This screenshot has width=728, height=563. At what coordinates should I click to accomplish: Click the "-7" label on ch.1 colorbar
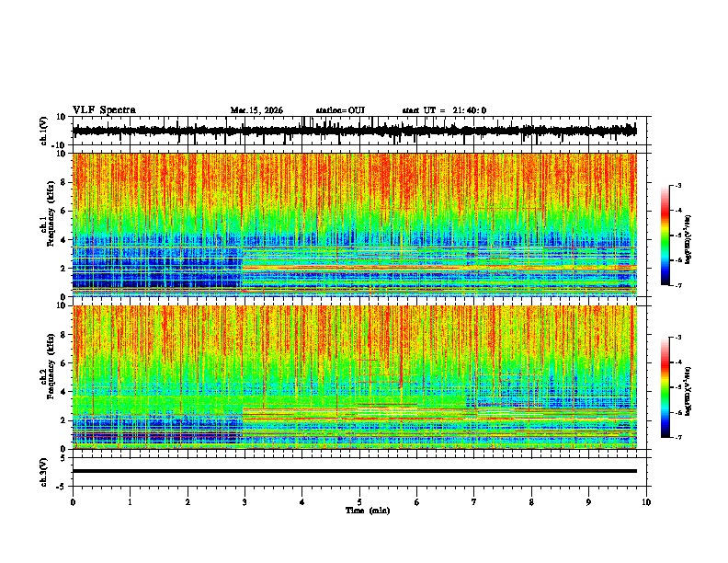pos(677,285)
